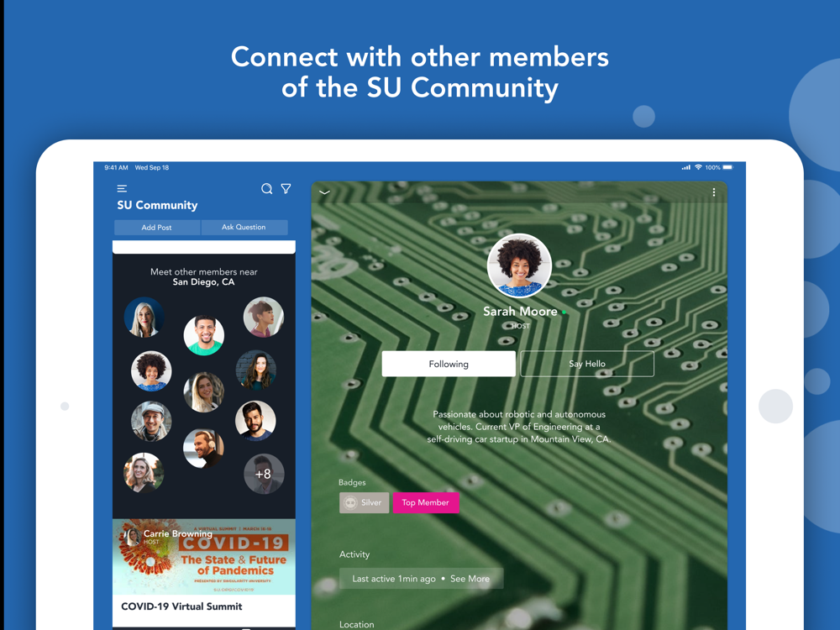Screen dimensions: 840x630
Task: Open the hamburger menu icon
Action: (x=122, y=188)
